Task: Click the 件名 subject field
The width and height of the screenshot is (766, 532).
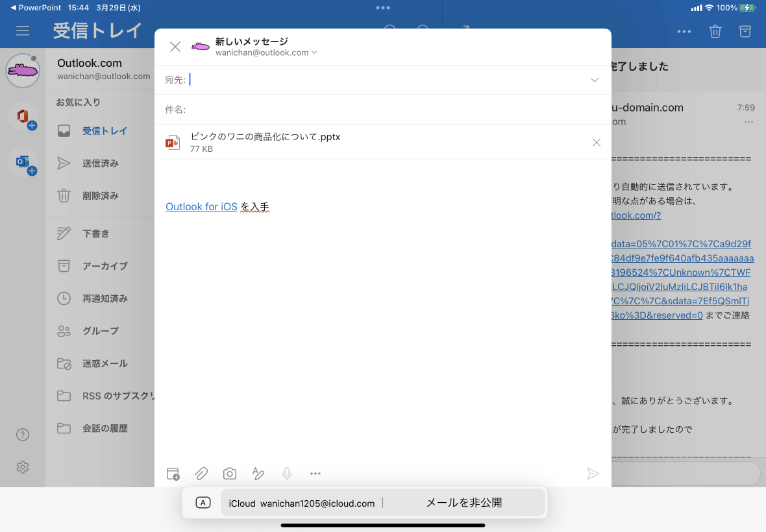Action: point(382,110)
